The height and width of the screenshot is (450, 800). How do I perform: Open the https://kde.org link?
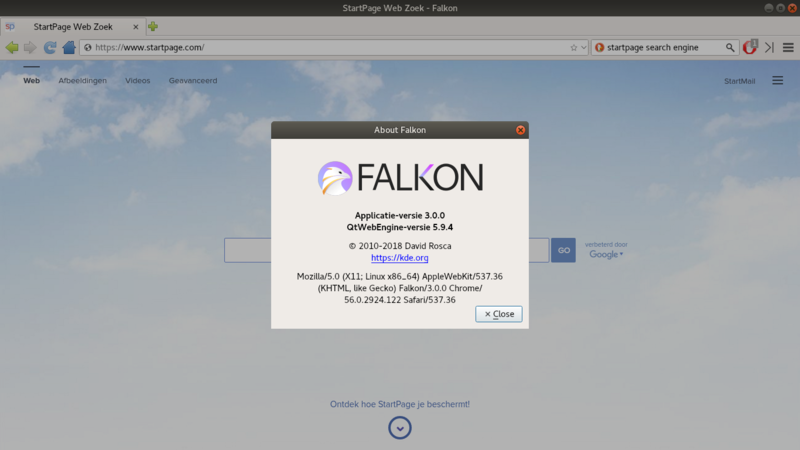click(399, 258)
